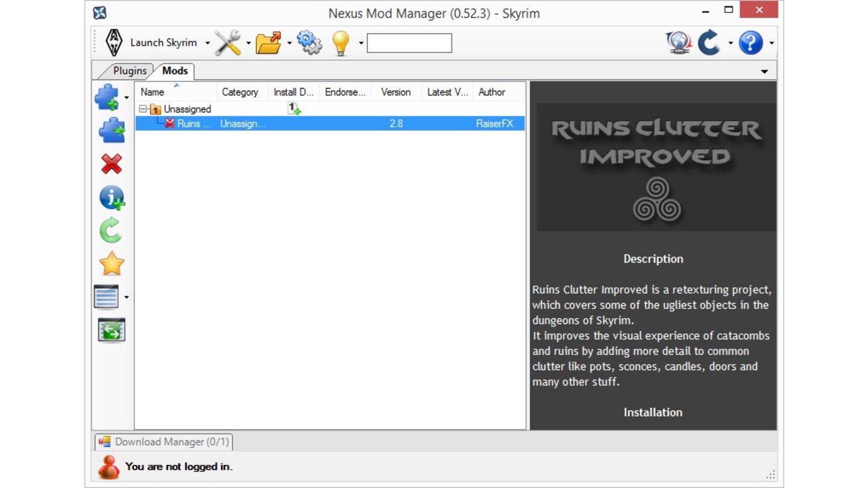This screenshot has height=488, width=868.
Task: Click the red X delete mod icon
Action: click(x=112, y=164)
